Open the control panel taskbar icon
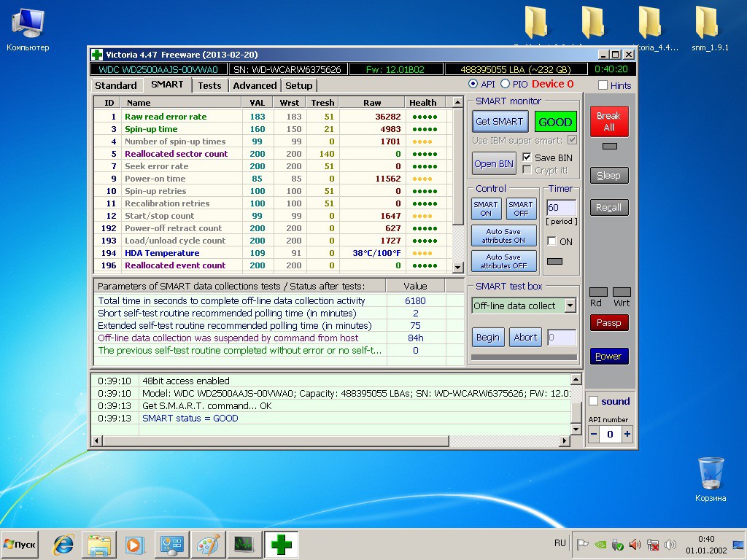The height and width of the screenshot is (560, 747). [x=171, y=545]
